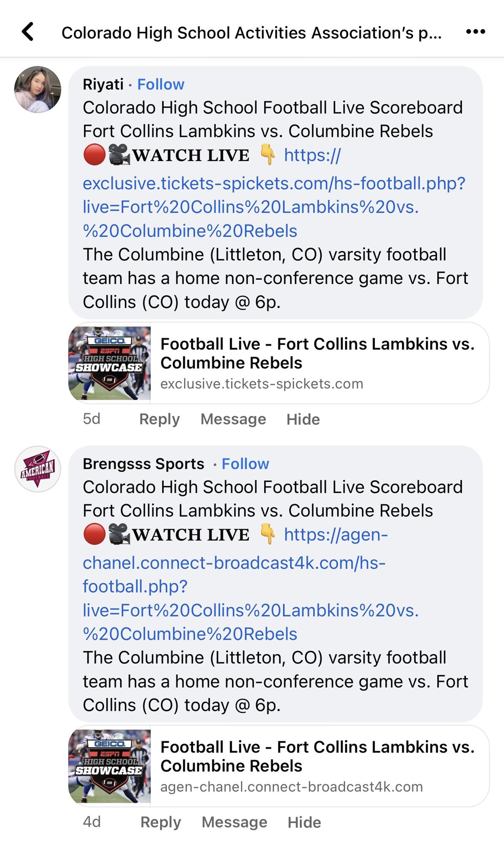504x845 pixels.
Task: Open the tickets-spickets.com URL in Riyati's comment
Action: 274,184
